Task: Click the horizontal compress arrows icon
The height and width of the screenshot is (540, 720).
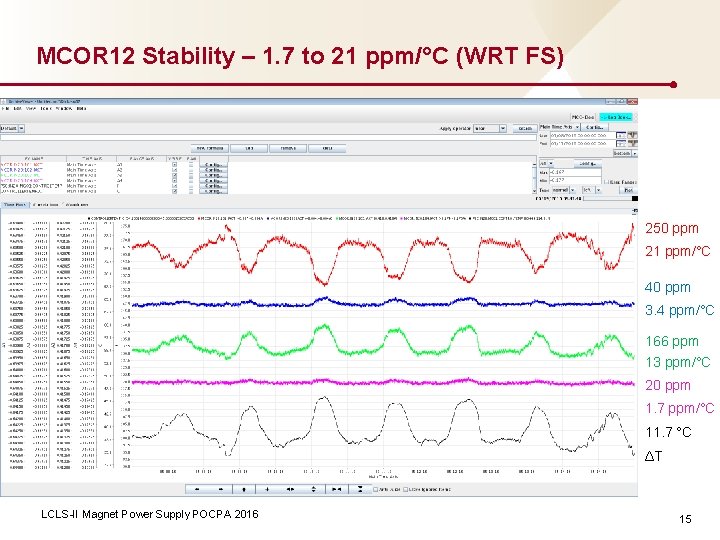Action: [337, 489]
